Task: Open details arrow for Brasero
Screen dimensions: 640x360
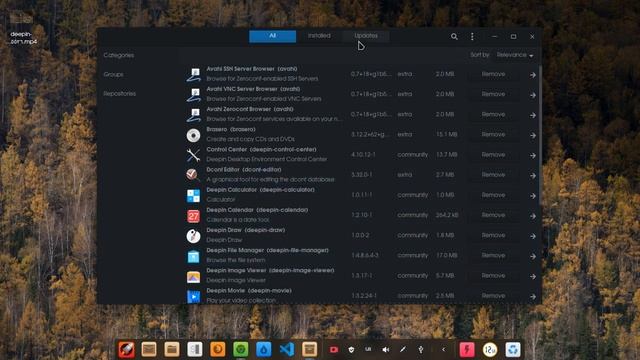Action: pos(533,135)
